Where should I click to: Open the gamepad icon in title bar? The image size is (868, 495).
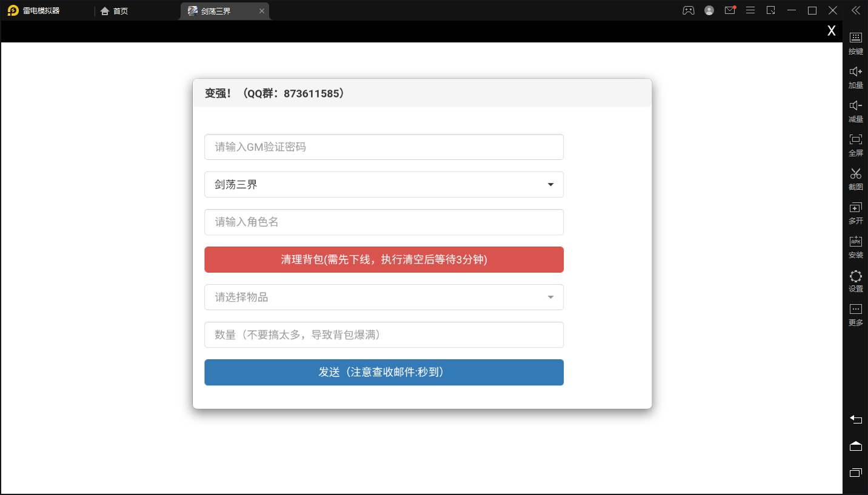689,10
